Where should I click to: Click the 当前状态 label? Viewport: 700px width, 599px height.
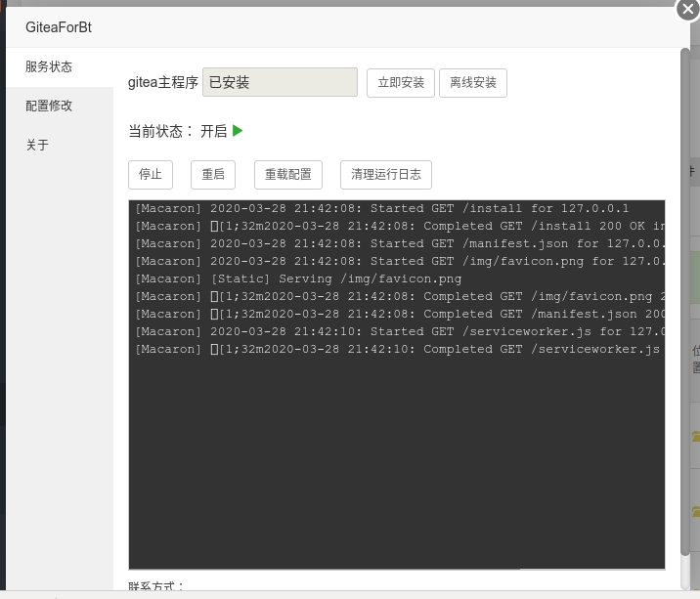(160, 131)
